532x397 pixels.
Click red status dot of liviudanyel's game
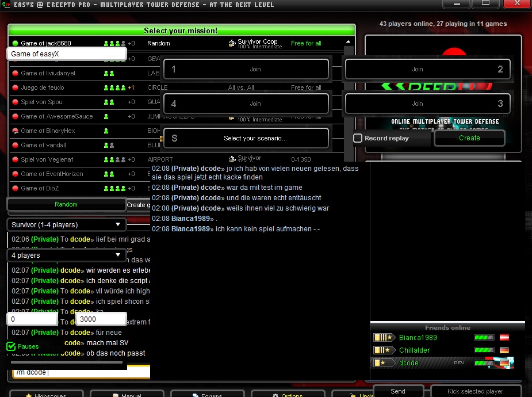(16, 73)
